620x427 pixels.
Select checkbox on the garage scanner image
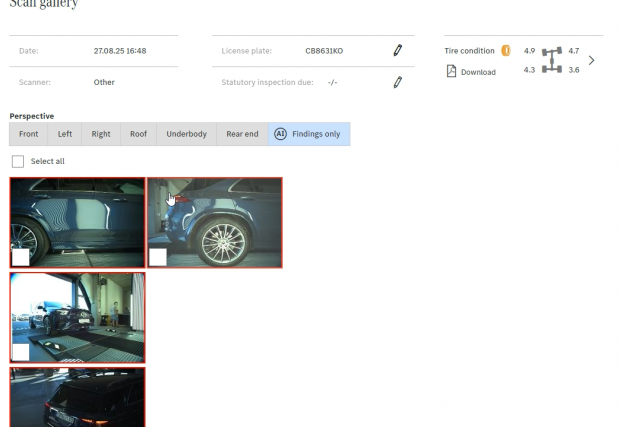point(20,351)
